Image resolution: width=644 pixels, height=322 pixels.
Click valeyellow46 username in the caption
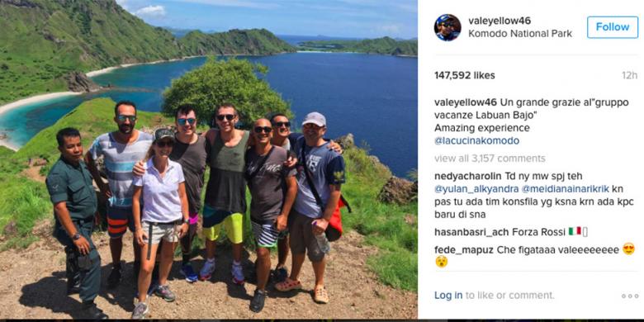(466, 102)
